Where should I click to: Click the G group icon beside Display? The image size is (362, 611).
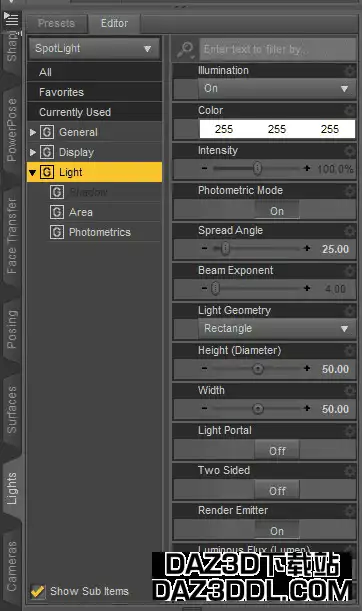pyautogui.click(x=47, y=152)
